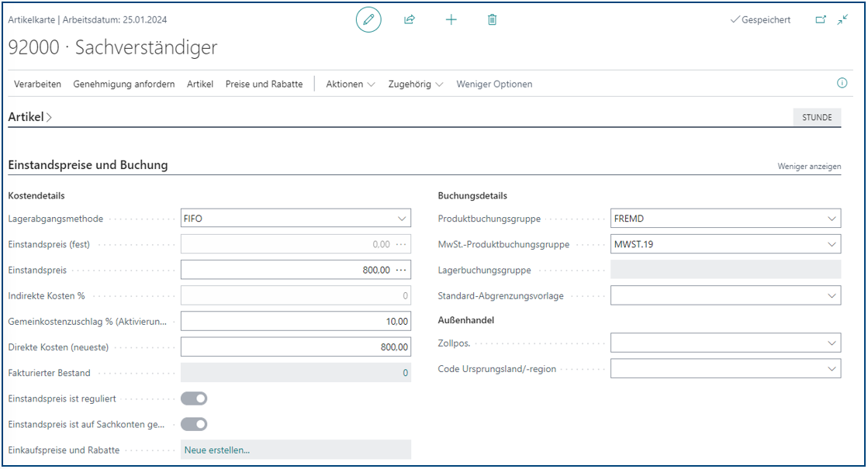
Task: Expand the Aktionen menu
Action: (351, 84)
